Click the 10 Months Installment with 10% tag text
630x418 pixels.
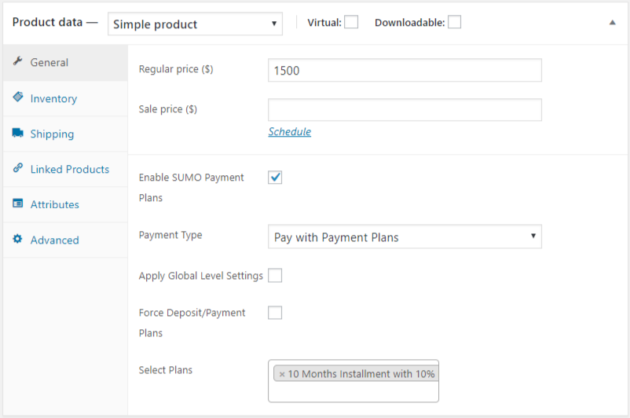click(x=361, y=374)
